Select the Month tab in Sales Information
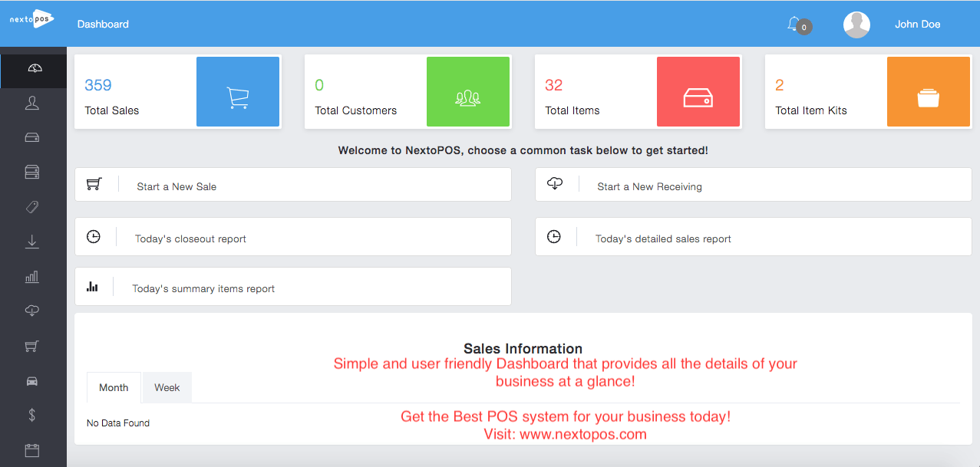 [114, 387]
